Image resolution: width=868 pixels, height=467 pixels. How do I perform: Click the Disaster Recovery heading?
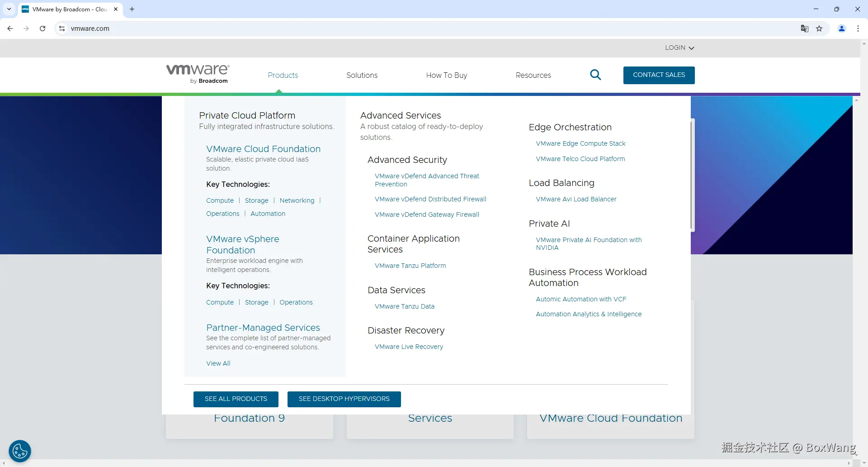406,330
